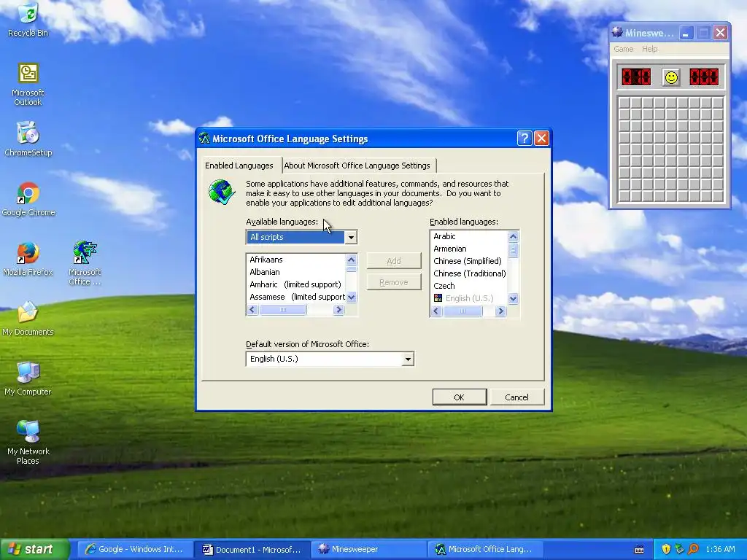Click the Minesweeper smiley face button
Viewport: 747px width, 560px height.
click(671, 77)
